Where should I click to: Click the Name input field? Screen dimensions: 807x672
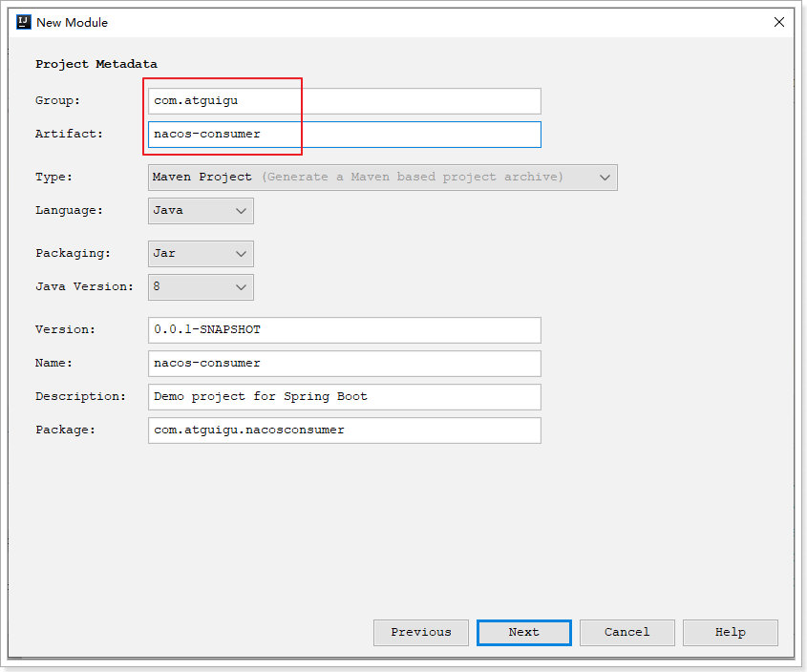(x=345, y=364)
